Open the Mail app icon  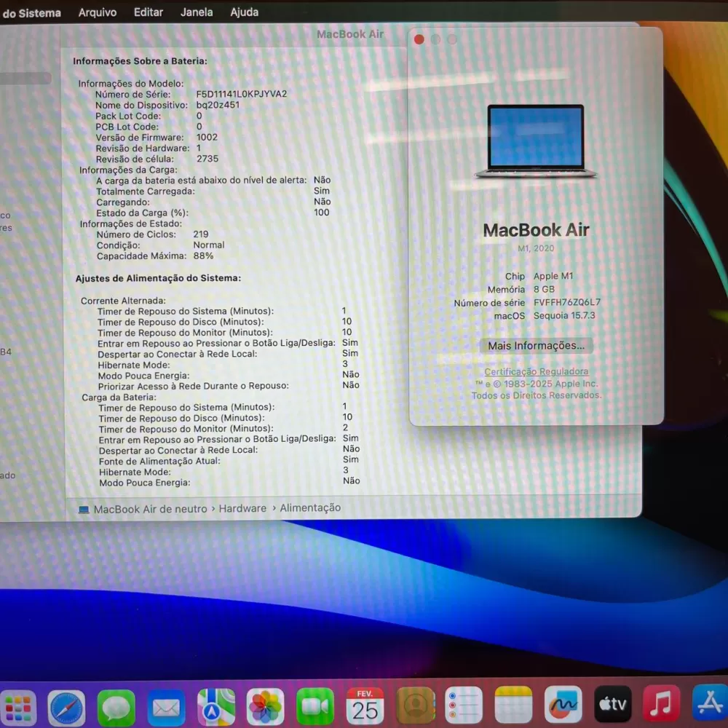pyautogui.click(x=166, y=706)
